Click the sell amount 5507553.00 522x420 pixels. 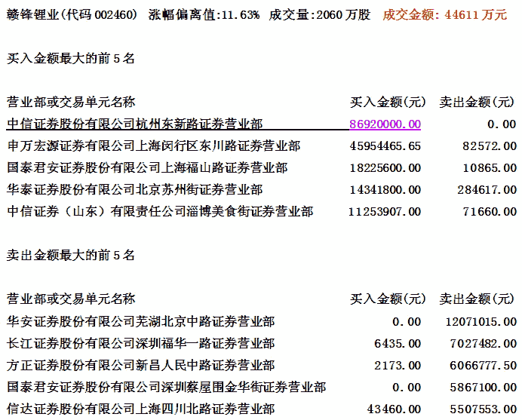coord(484,409)
